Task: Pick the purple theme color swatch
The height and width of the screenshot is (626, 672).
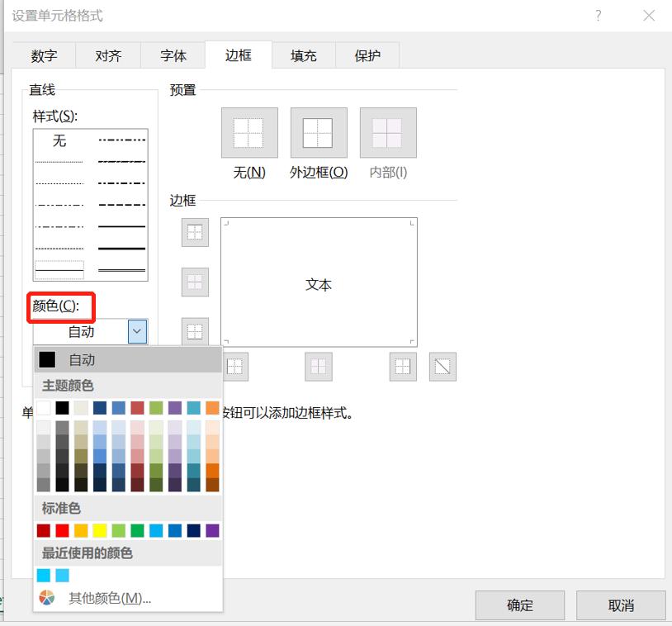Action: click(175, 408)
